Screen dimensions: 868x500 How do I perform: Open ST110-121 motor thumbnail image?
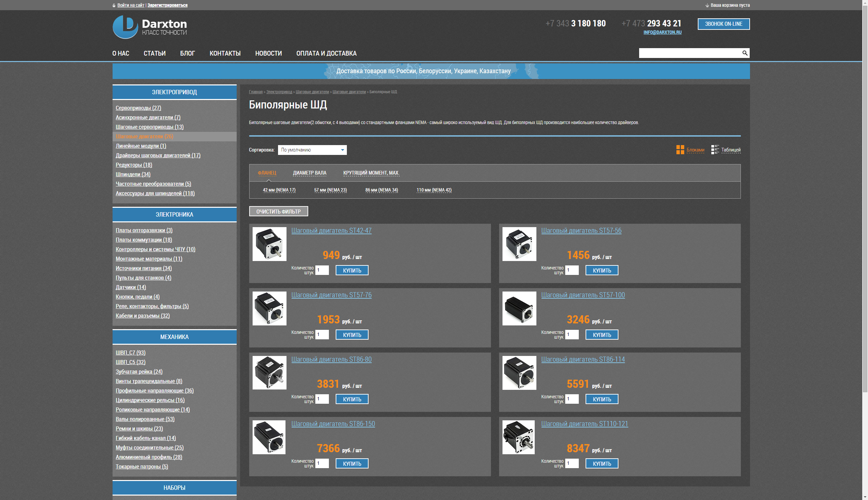click(x=518, y=437)
